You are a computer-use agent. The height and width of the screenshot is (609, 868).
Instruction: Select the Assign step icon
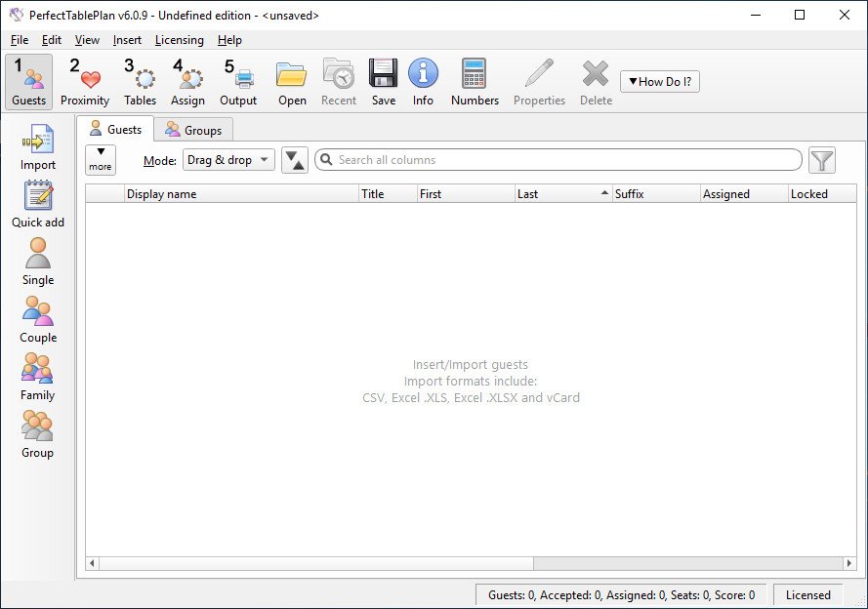tap(187, 82)
